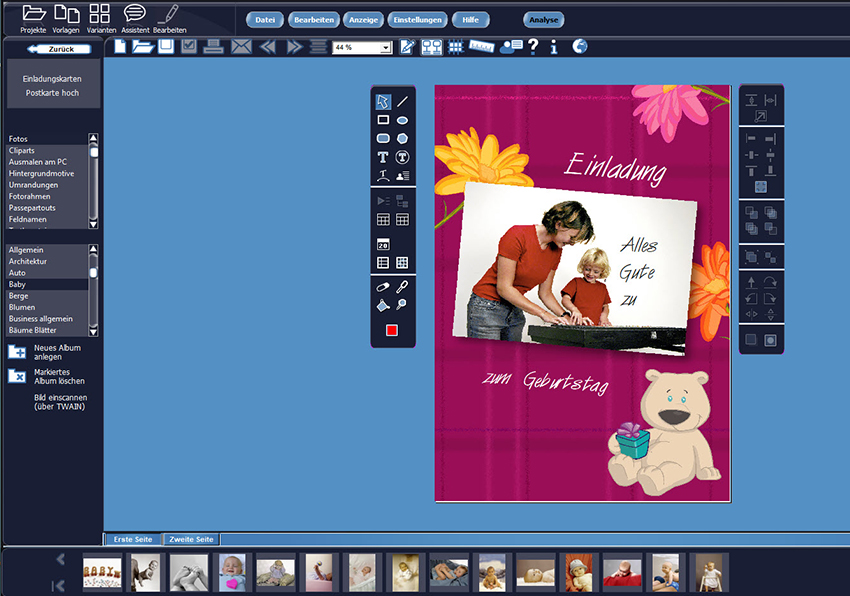Open the Bearbeiten menu
850x596 pixels.
click(314, 19)
